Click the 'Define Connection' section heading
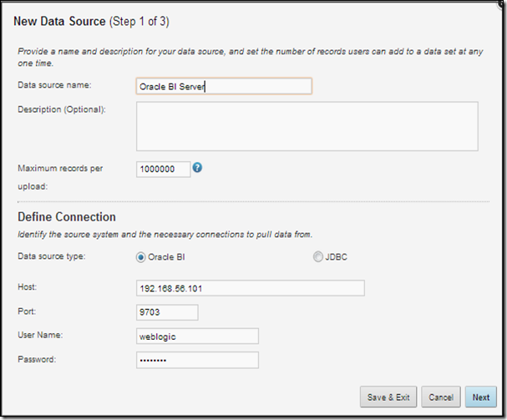Viewport: 507px width, 420px height. (x=67, y=218)
